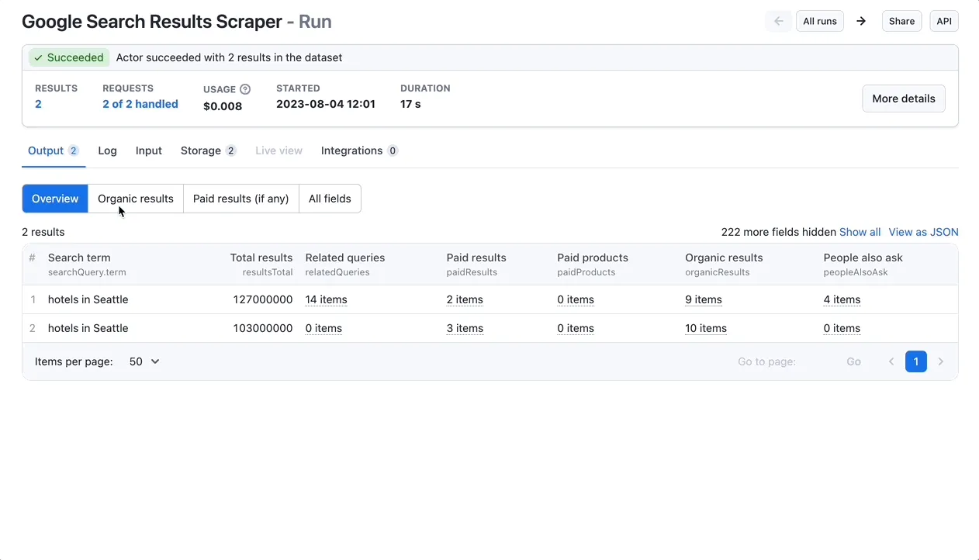This screenshot has width=979, height=560.
Task: Click the Paid products column header
Action: pyautogui.click(x=593, y=258)
